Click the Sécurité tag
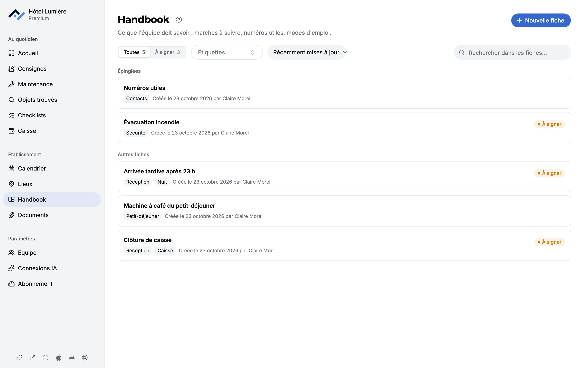Viewport: 588px width, 368px height. point(136,133)
